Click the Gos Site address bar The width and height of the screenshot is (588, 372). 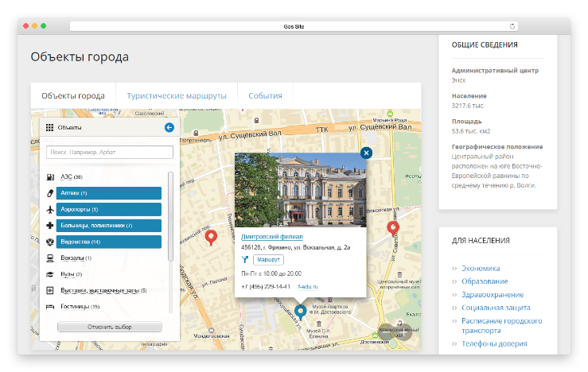[294, 26]
